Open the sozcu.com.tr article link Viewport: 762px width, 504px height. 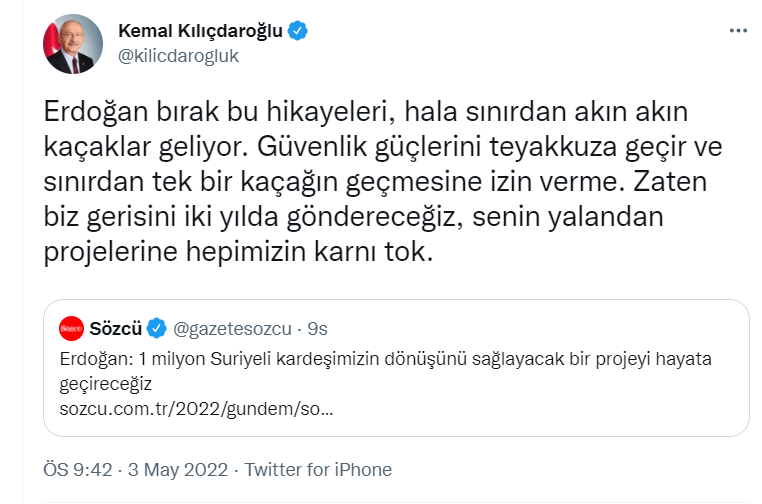[x=196, y=409]
